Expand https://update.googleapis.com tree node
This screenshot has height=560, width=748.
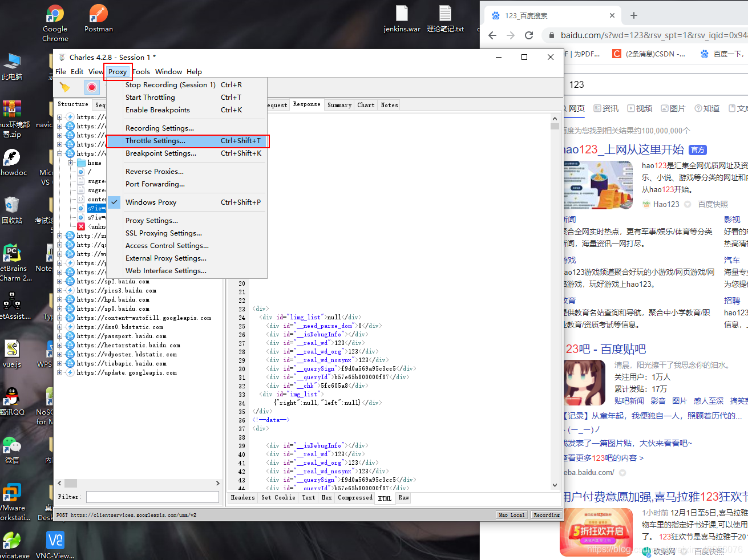click(x=60, y=372)
